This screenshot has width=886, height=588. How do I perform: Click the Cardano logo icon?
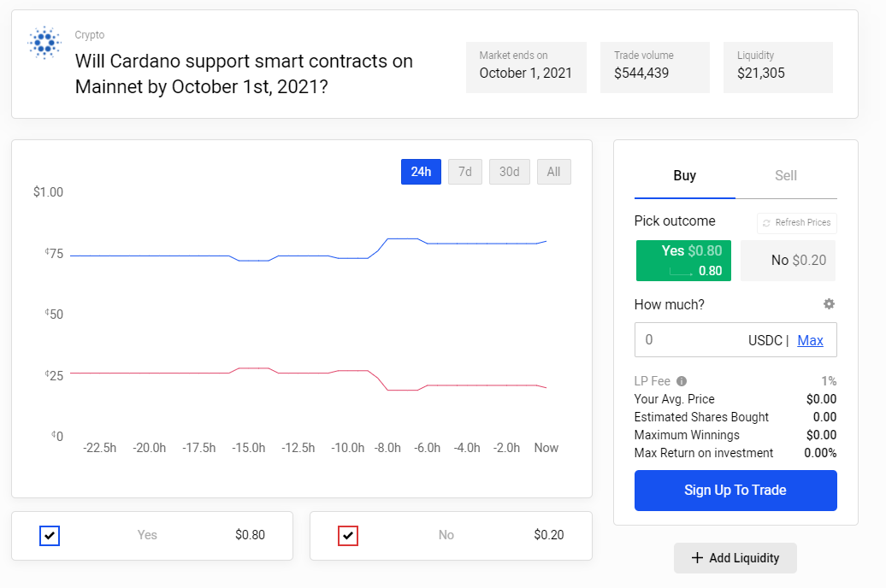point(44,43)
